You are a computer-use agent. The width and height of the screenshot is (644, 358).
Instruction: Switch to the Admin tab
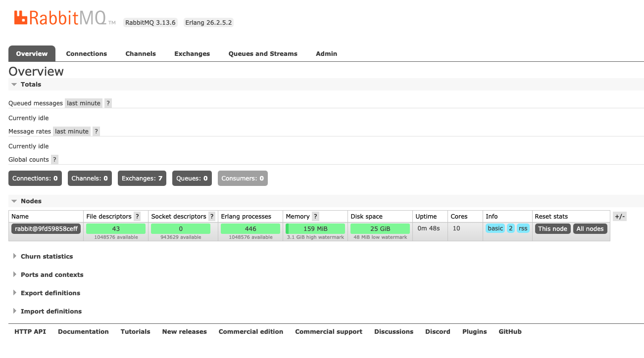click(327, 54)
